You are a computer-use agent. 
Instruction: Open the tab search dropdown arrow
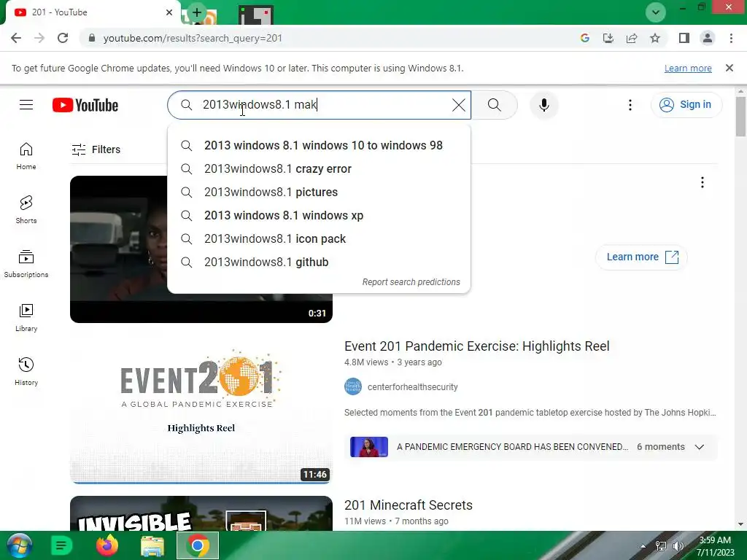[656, 12]
